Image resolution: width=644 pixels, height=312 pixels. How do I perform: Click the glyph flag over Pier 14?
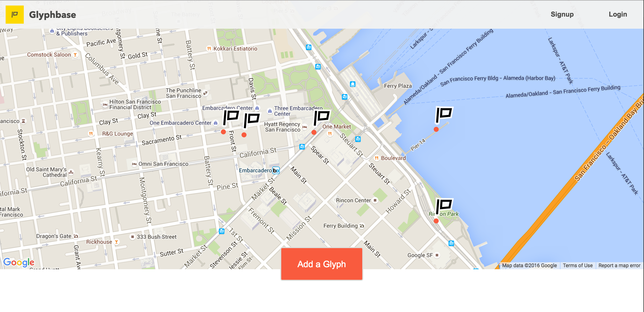(x=444, y=114)
